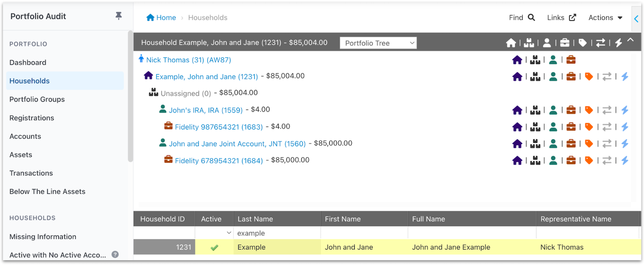This screenshot has width=644, height=265.
Task: Click household icon in gray header bar
Action: click(x=511, y=43)
